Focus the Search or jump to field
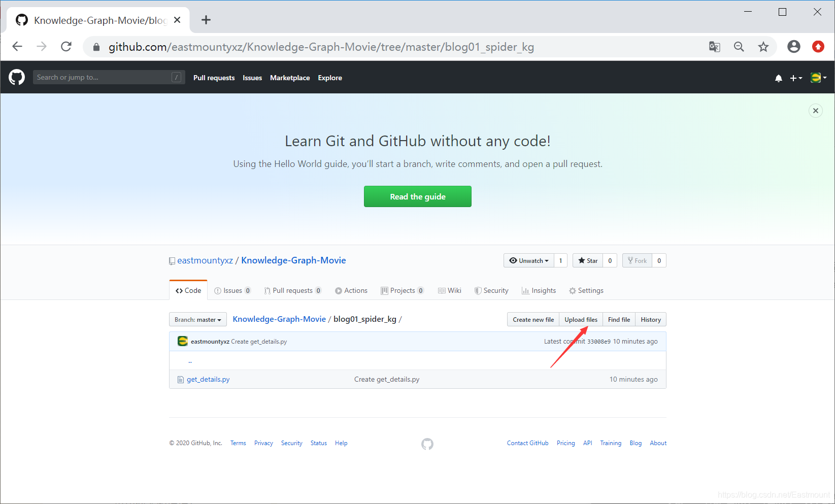Screen dimensions: 835x504 click(x=109, y=77)
